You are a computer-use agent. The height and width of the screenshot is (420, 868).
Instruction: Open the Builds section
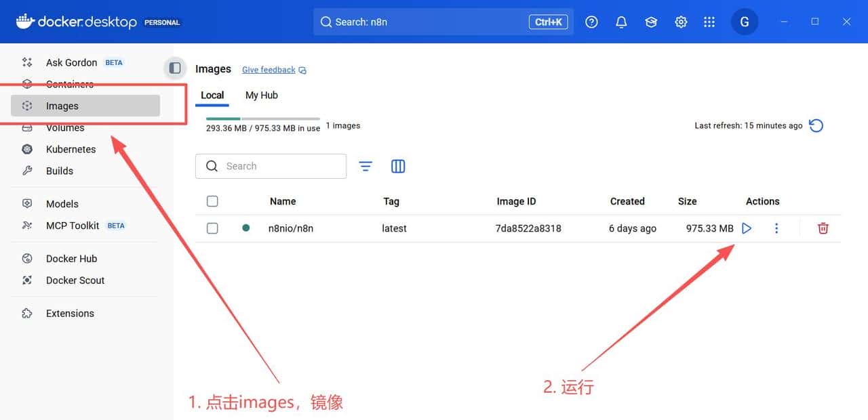(x=60, y=171)
